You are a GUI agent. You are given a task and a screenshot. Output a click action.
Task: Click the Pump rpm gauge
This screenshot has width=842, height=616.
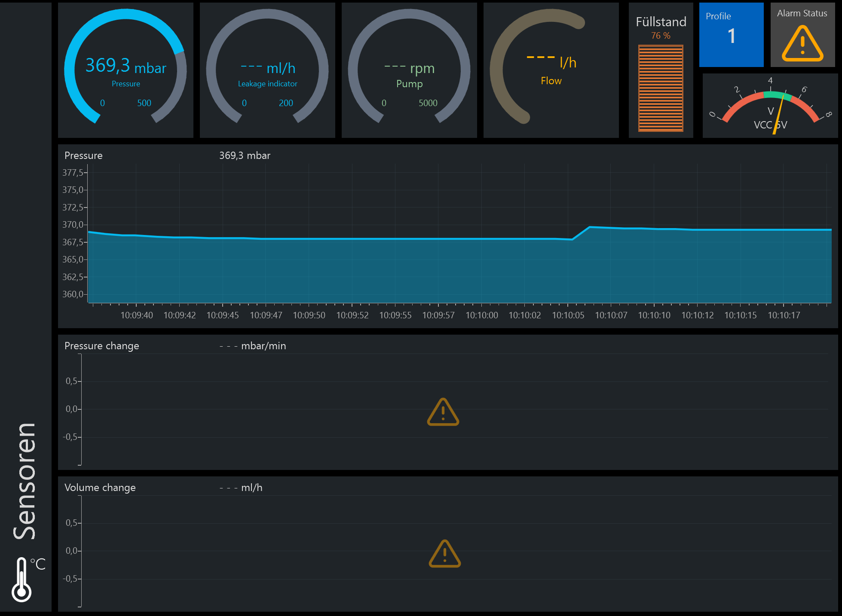pyautogui.click(x=409, y=70)
